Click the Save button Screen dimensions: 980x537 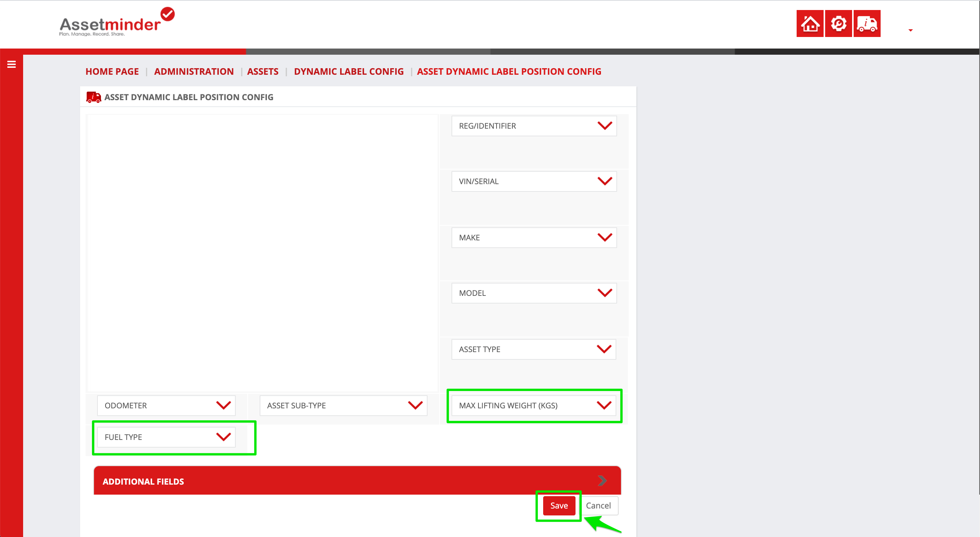[x=559, y=506]
